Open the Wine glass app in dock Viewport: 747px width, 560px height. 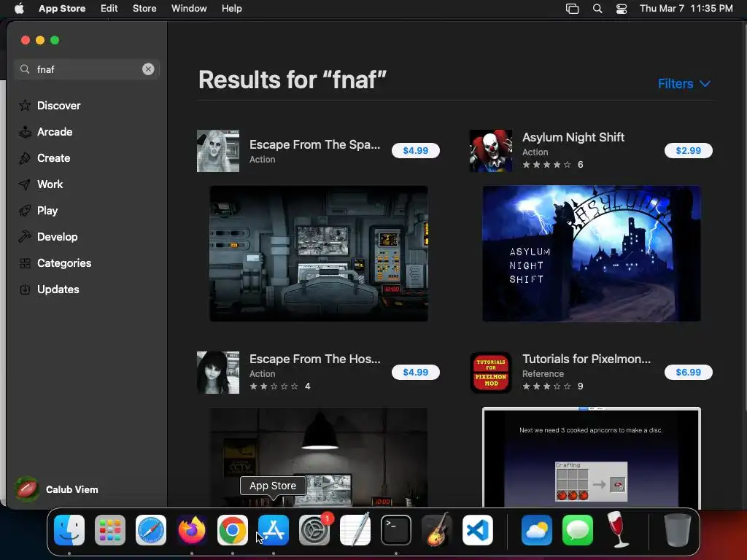pos(618,529)
